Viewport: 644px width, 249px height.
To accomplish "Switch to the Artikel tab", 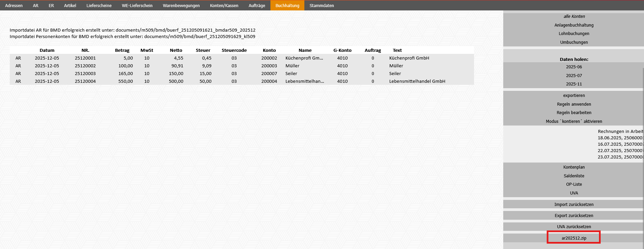I will pos(70,5).
